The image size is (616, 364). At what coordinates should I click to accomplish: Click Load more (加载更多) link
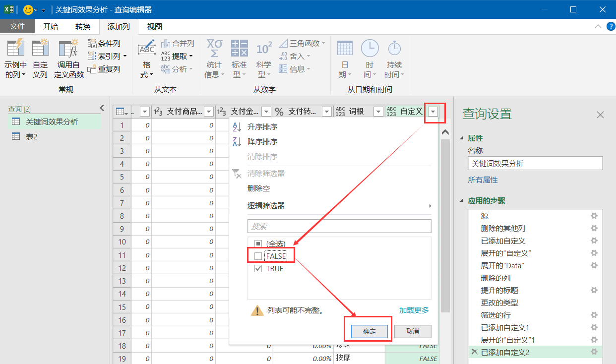pyautogui.click(x=414, y=310)
